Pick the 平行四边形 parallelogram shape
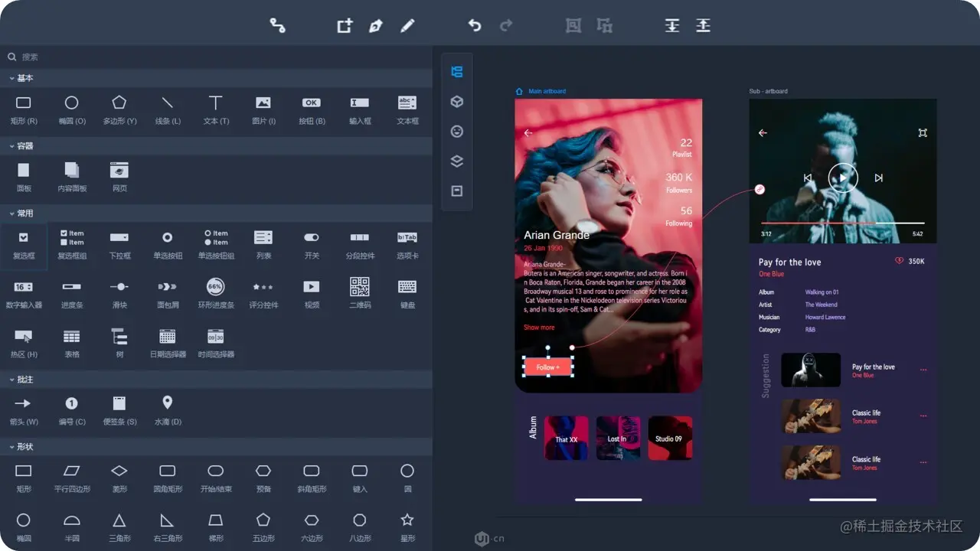The height and width of the screenshot is (551, 980). [x=72, y=478]
